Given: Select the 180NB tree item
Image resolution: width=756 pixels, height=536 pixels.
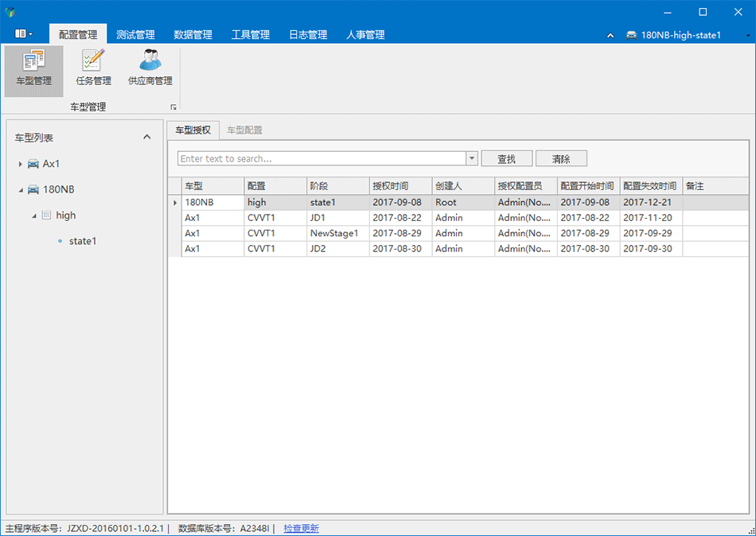Looking at the screenshot, I should point(58,189).
